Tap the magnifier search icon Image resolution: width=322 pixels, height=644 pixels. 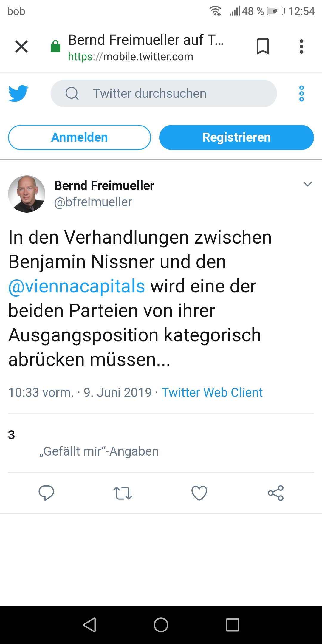coord(72,93)
